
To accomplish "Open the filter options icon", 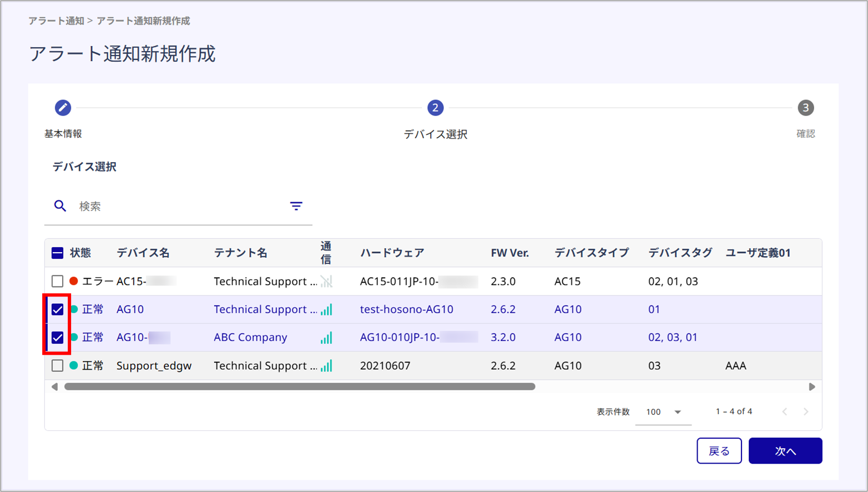I will pyautogui.click(x=296, y=206).
